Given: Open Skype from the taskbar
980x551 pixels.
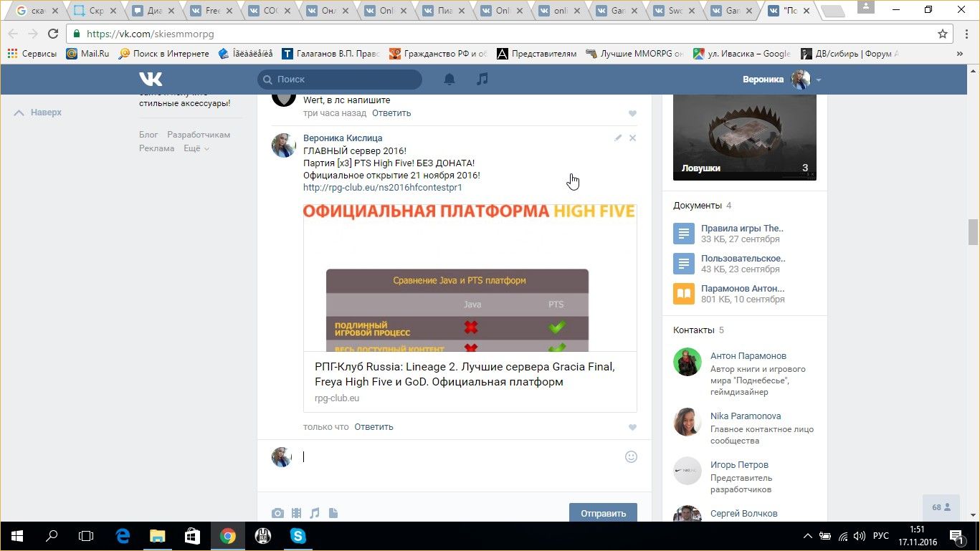Looking at the screenshot, I should [298, 536].
